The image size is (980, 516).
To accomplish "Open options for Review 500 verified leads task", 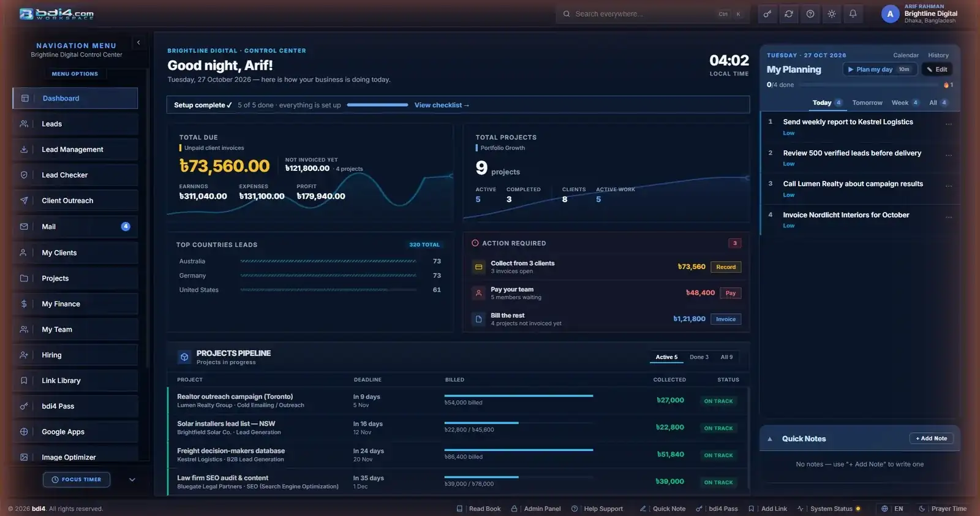I will click(949, 156).
